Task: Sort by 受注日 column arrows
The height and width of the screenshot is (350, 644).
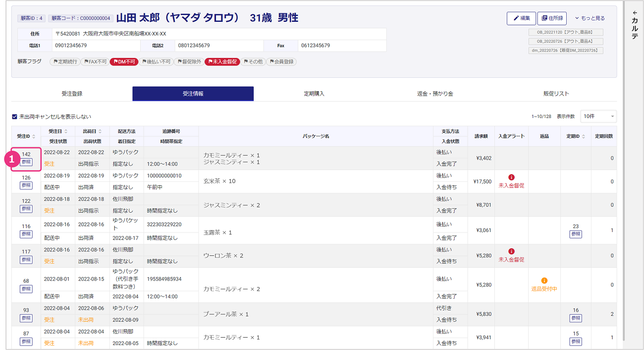Action: point(66,131)
